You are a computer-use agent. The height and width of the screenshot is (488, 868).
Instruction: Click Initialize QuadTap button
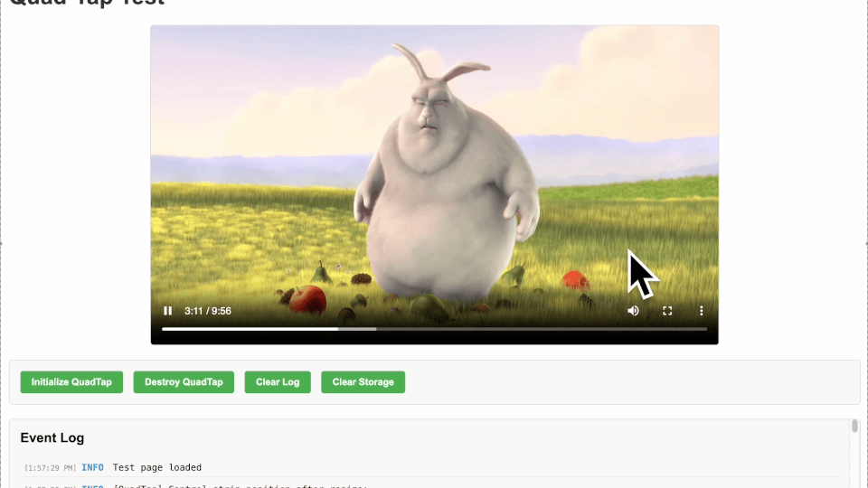(x=71, y=382)
